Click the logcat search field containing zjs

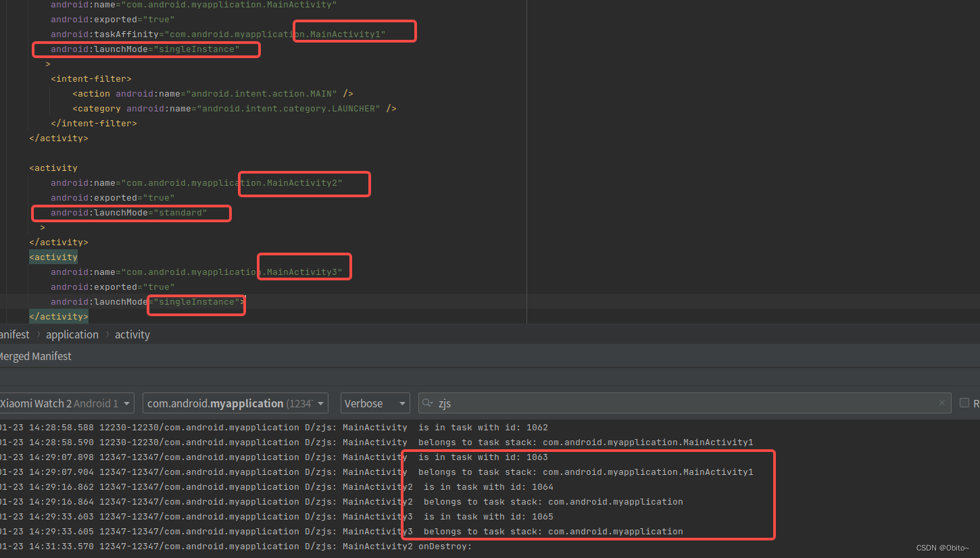[685, 403]
